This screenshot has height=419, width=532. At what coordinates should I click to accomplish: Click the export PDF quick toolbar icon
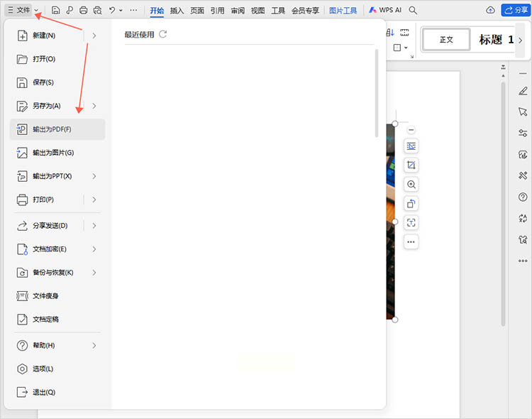(70, 10)
